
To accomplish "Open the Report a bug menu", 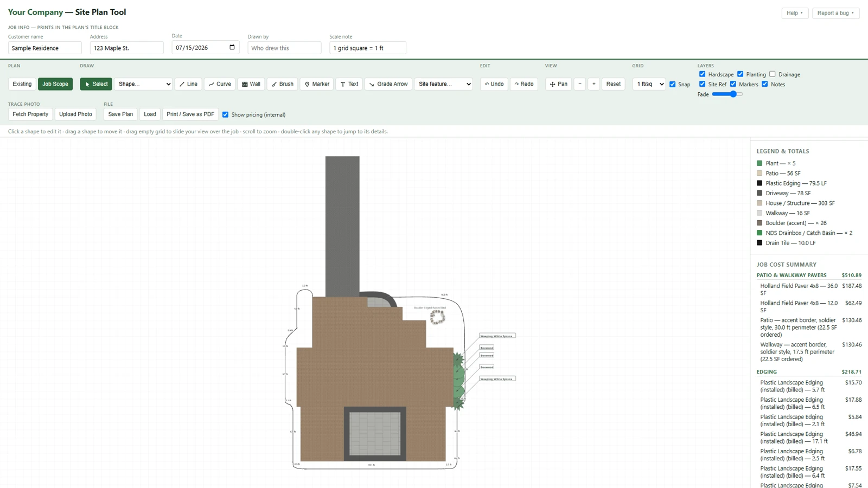I will (x=835, y=13).
